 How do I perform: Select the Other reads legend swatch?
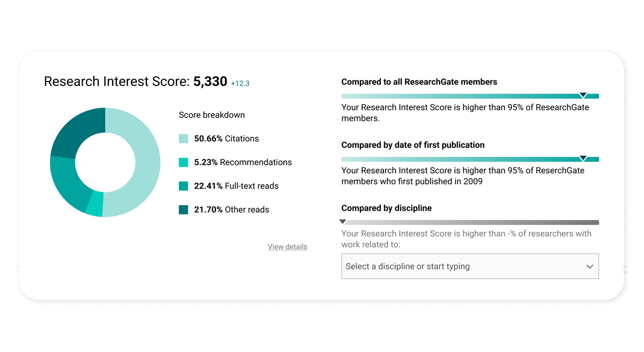tap(184, 210)
